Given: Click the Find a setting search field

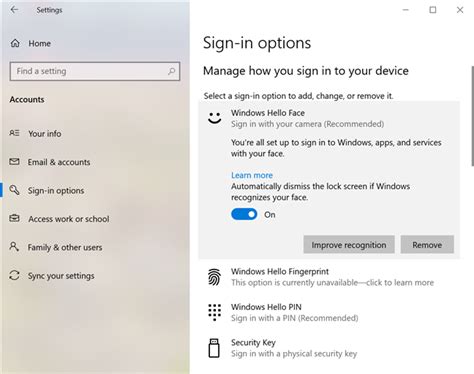Looking at the screenshot, I should coord(95,71).
